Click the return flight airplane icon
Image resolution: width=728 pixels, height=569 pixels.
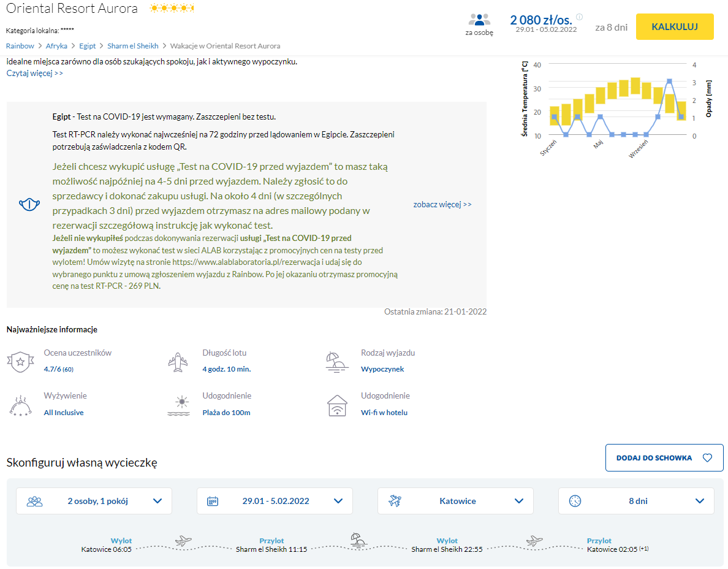coord(534,541)
